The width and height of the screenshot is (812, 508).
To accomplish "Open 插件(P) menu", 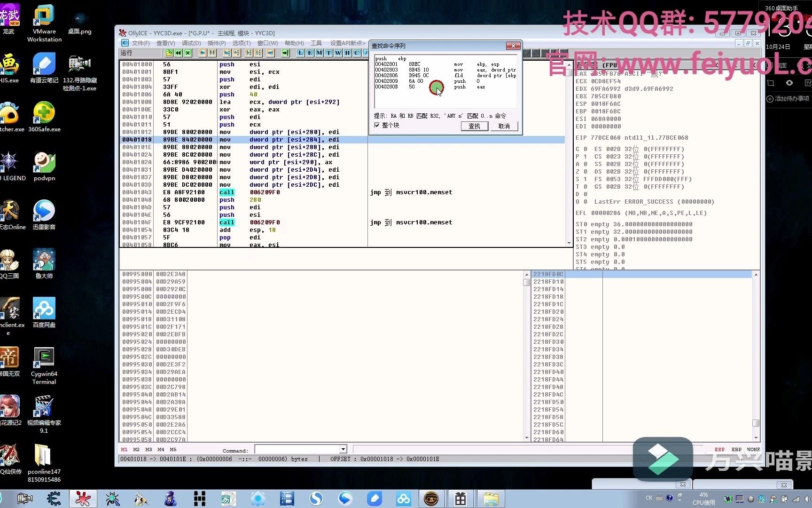I will [217, 43].
